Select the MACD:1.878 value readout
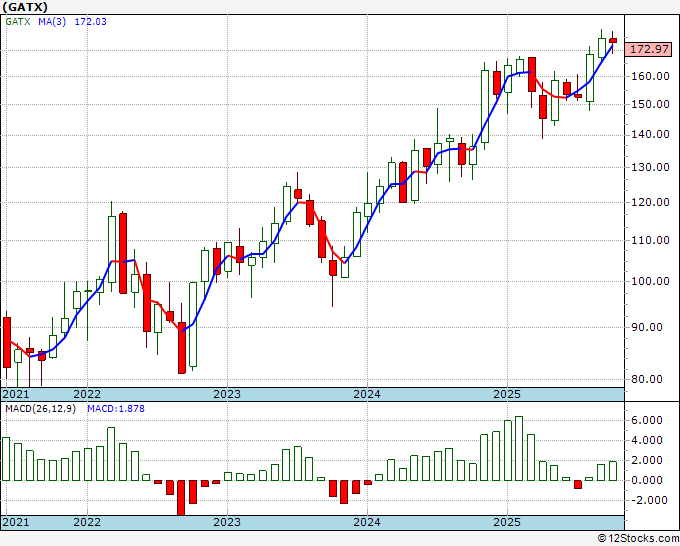Screen dimensions: 680x546 click(x=116, y=409)
